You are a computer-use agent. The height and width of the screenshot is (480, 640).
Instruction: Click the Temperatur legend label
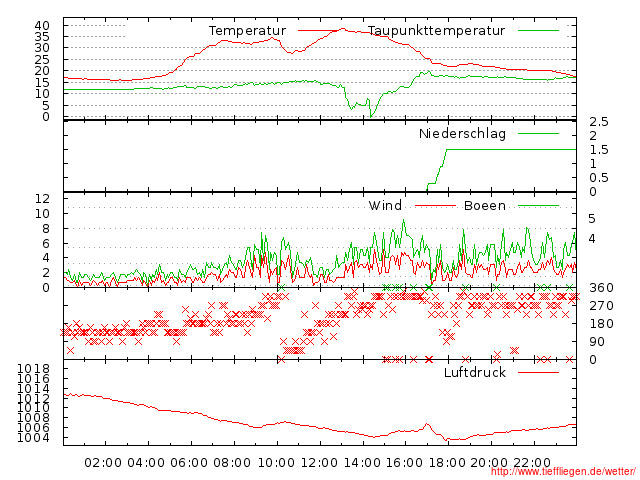247,31
